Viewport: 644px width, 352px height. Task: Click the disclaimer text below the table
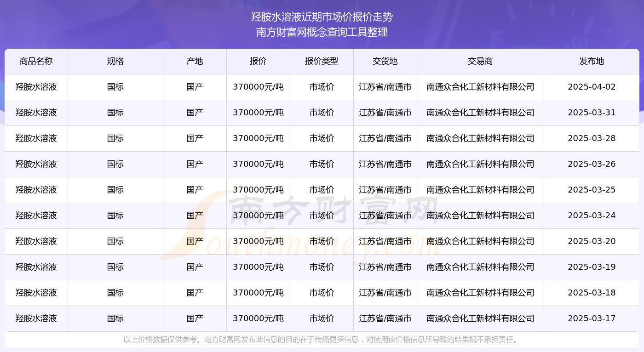[x=322, y=340]
